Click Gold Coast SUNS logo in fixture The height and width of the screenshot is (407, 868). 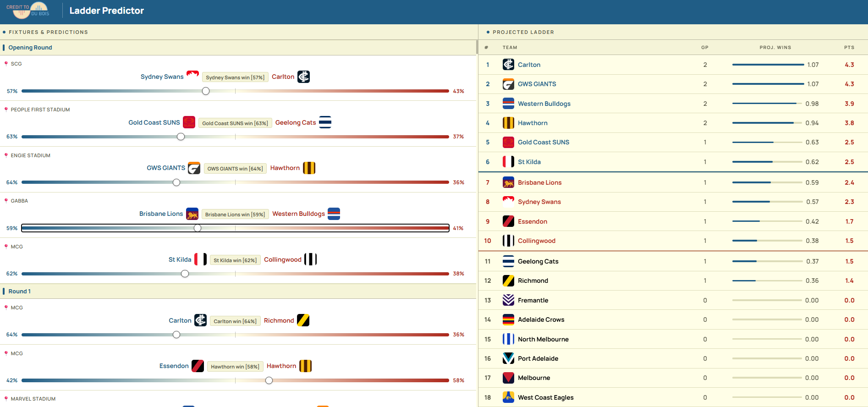189,122
